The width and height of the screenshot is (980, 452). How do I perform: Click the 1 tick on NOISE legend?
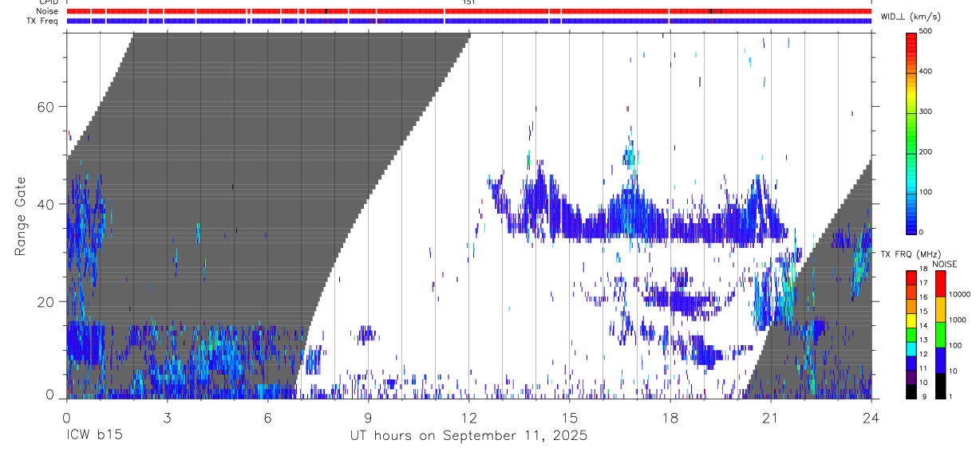tap(952, 396)
